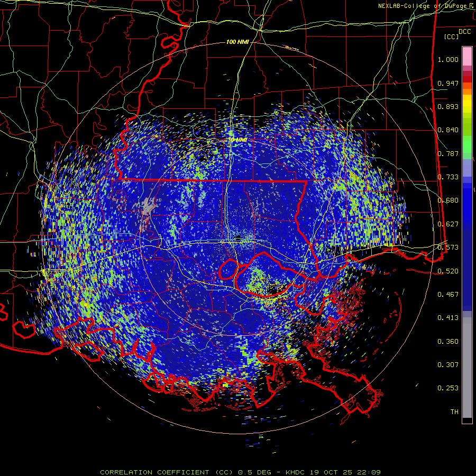
Task: Pick the pink swatch at top of color bar
Action: coord(467,56)
